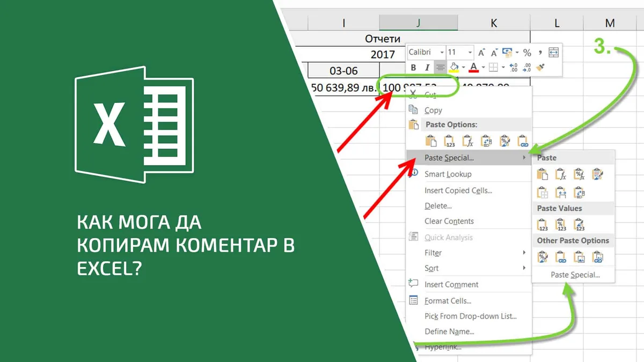
Task: Choose Insert Comment
Action: coord(469,285)
